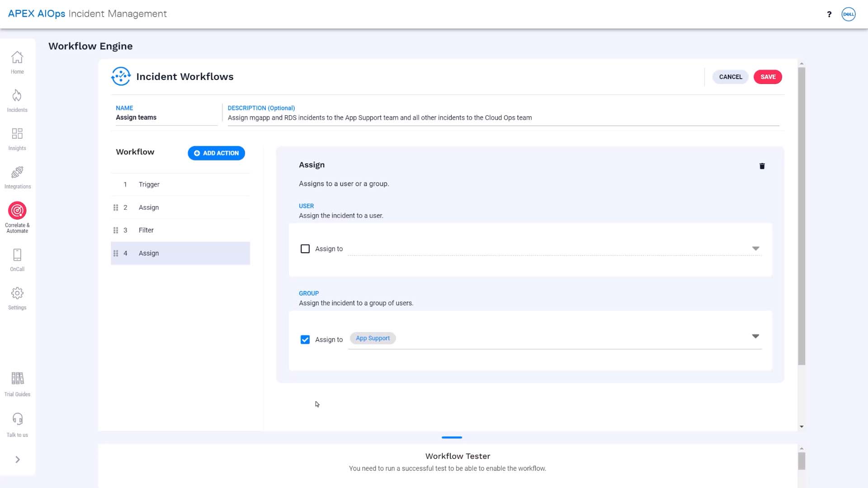This screenshot has height=488, width=868.
Task: Click 'Assigns to a user or a group.' text
Action: click(x=344, y=184)
